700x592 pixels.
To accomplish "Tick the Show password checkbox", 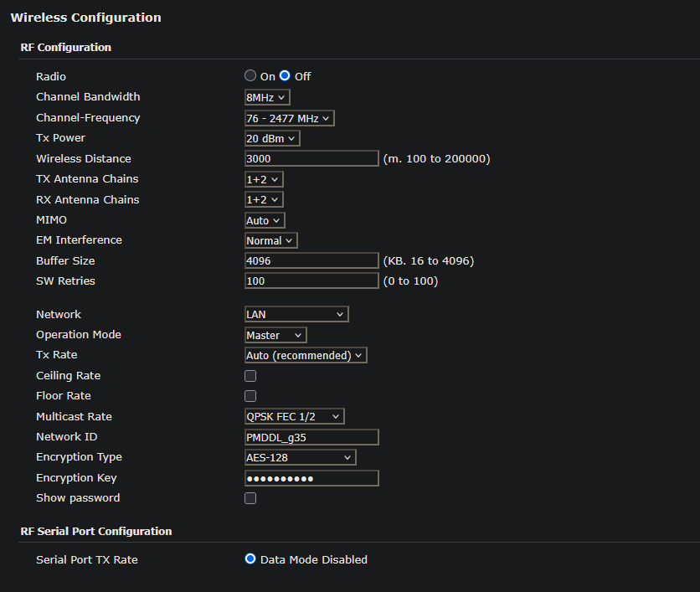I will pyautogui.click(x=250, y=498).
